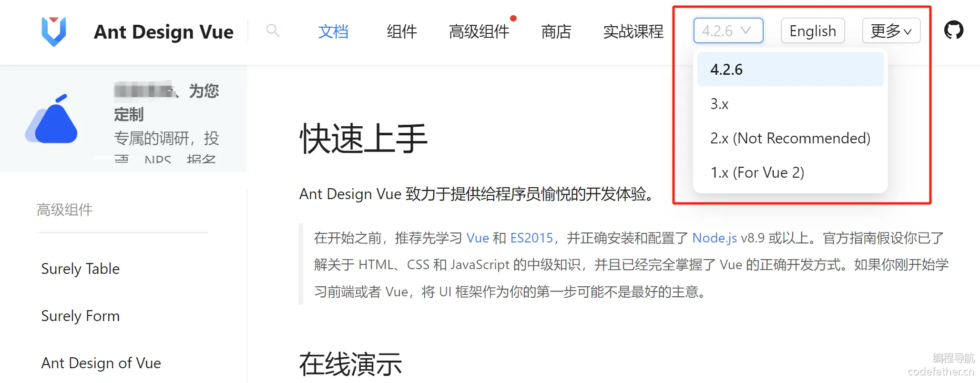The image size is (980, 383).
Task: Choose 1.x (For Vue 2) version
Action: tap(790, 172)
